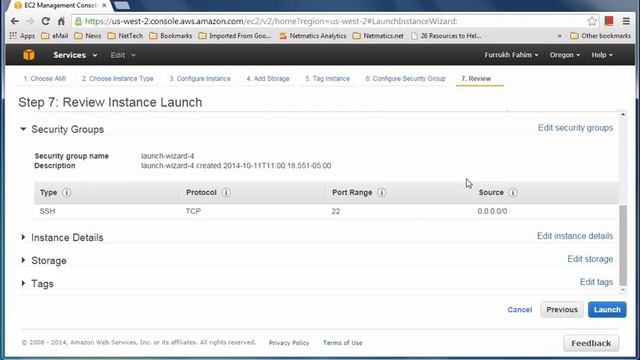Click the Edit security groups link
This screenshot has width=640, height=360.
click(576, 128)
